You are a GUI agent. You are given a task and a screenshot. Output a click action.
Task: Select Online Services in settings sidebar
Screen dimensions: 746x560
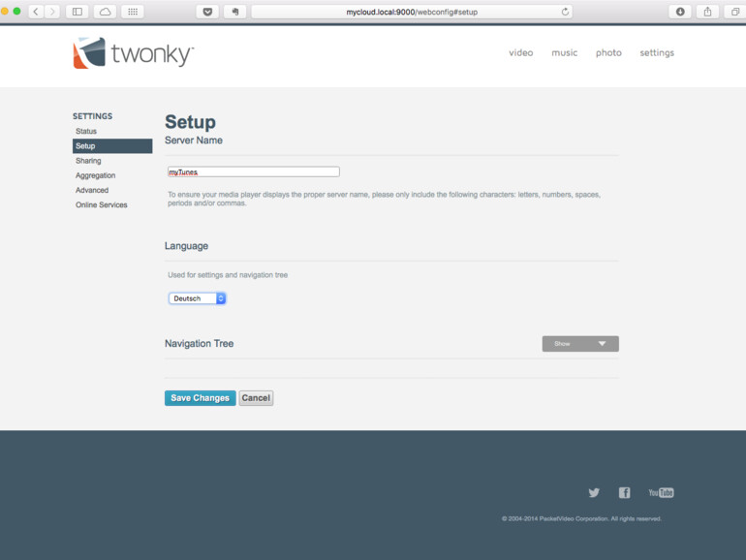tap(102, 204)
